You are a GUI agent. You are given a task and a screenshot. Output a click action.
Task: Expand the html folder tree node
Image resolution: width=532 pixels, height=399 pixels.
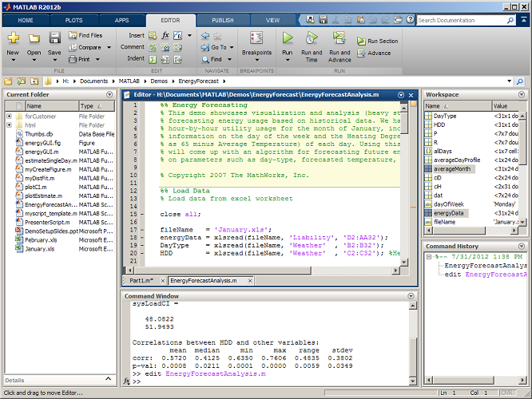pyautogui.click(x=9, y=125)
